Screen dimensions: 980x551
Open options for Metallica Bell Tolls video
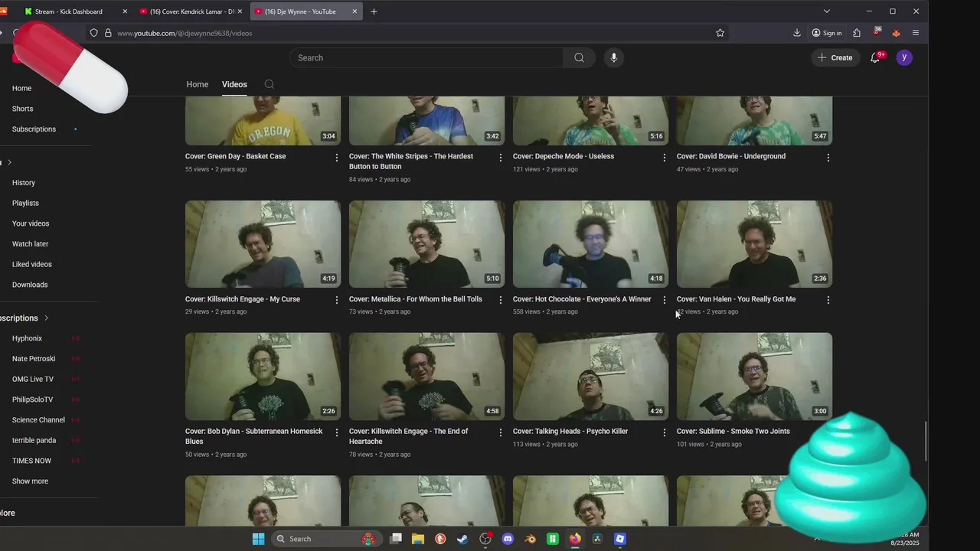click(x=501, y=300)
